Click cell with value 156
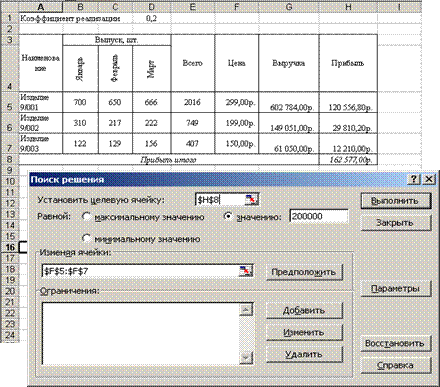This screenshot has width=440, height=387. point(152,143)
